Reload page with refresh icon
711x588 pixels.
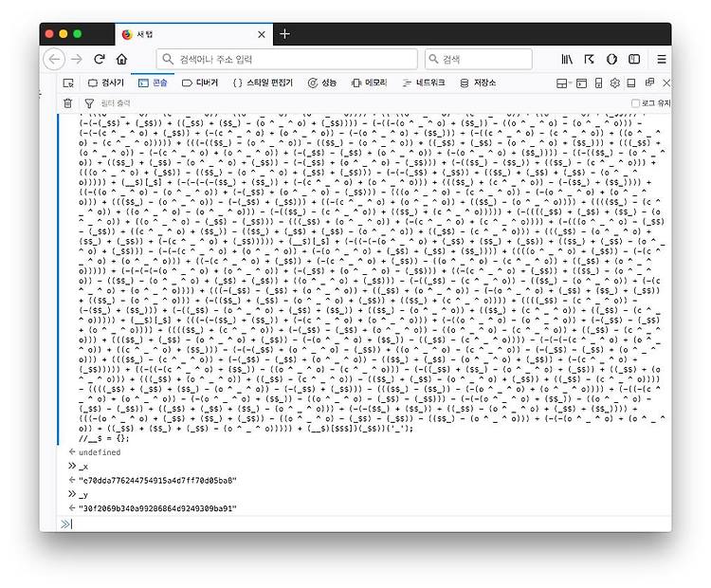(100, 59)
